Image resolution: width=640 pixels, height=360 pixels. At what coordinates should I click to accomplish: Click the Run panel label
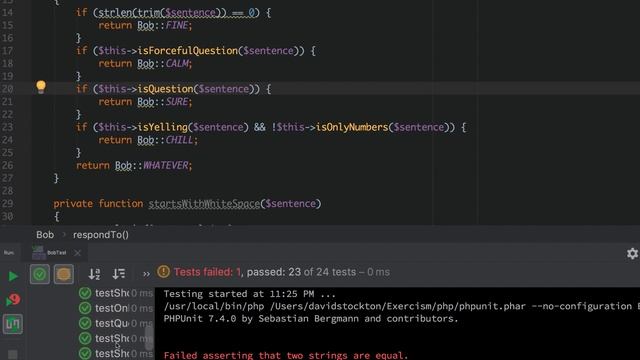coord(9,253)
